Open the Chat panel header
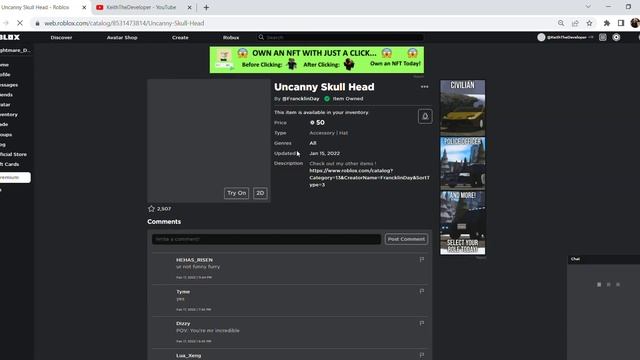640x360 pixels. (604, 259)
